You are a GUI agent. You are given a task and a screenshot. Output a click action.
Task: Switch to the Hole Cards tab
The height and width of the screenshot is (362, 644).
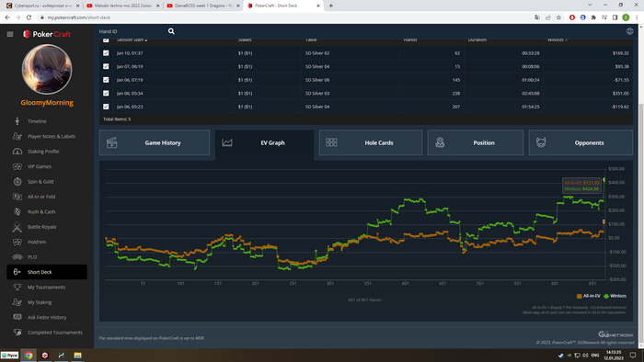coord(371,142)
